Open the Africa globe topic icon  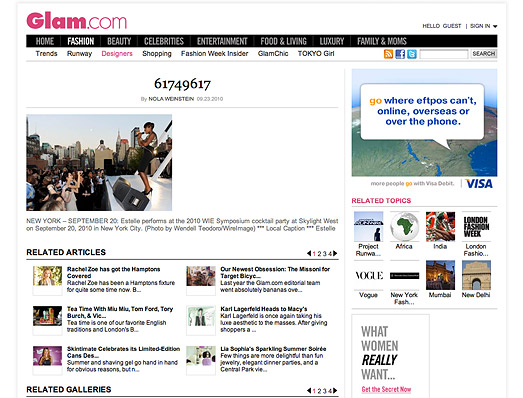click(x=404, y=227)
